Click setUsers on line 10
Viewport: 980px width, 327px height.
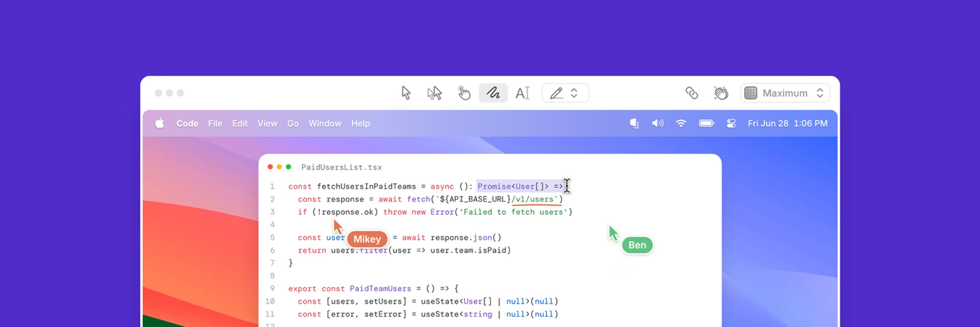pyautogui.click(x=383, y=301)
